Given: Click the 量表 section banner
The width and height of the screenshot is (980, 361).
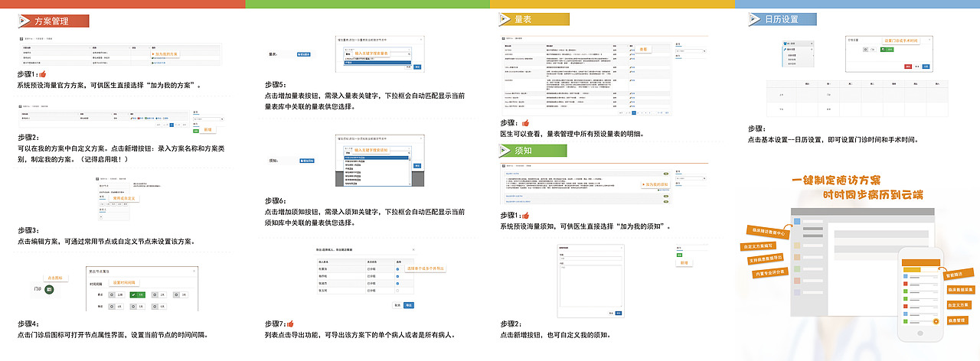Looking at the screenshot, I should [534, 19].
